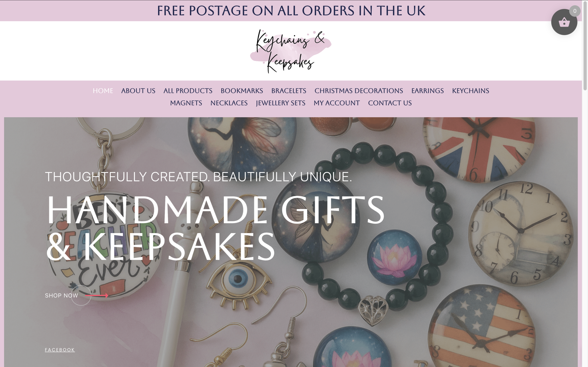This screenshot has width=588, height=367.
Task: Click the Keychains & Keepsakes logo
Action: [291, 51]
